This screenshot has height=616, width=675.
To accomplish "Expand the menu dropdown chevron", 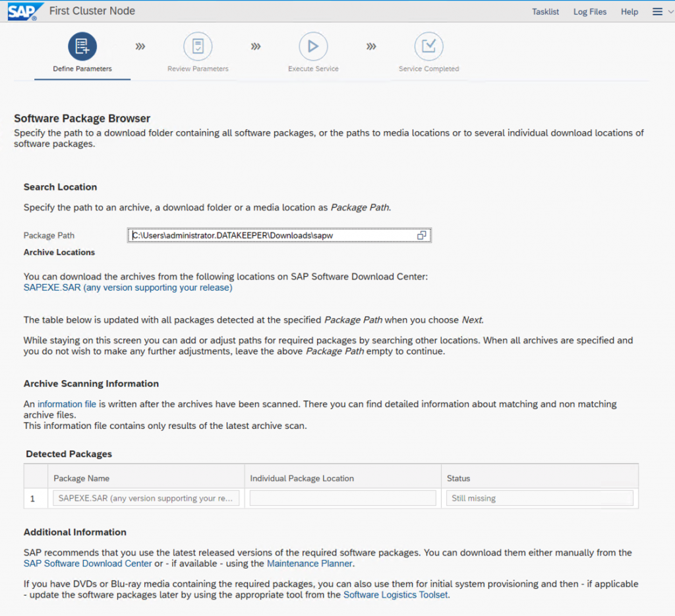I will click(x=670, y=12).
